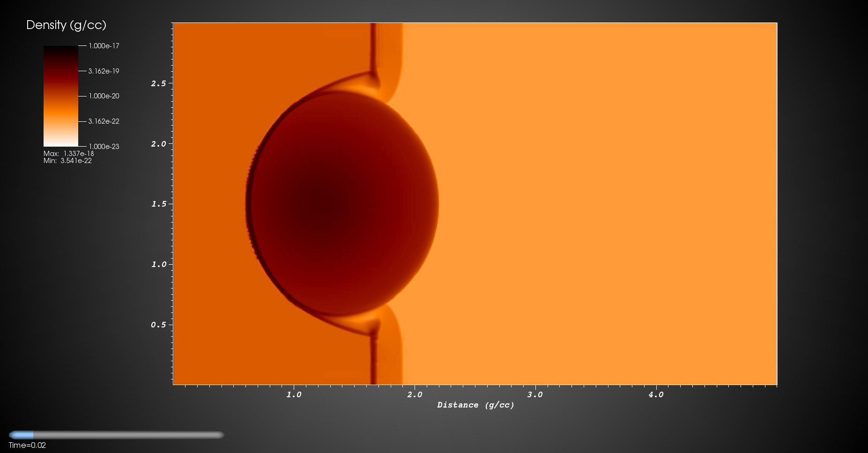Click the Density color legend bar
Screen dimensions: 868x453
(61, 96)
